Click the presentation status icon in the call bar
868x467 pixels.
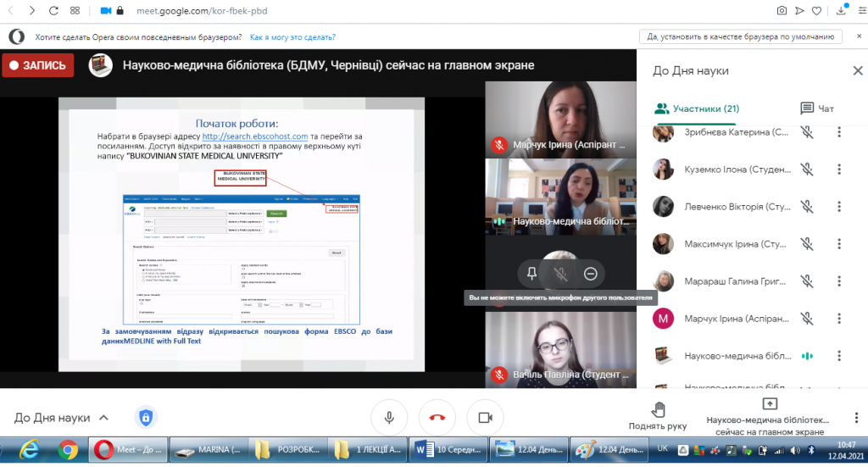[770, 404]
